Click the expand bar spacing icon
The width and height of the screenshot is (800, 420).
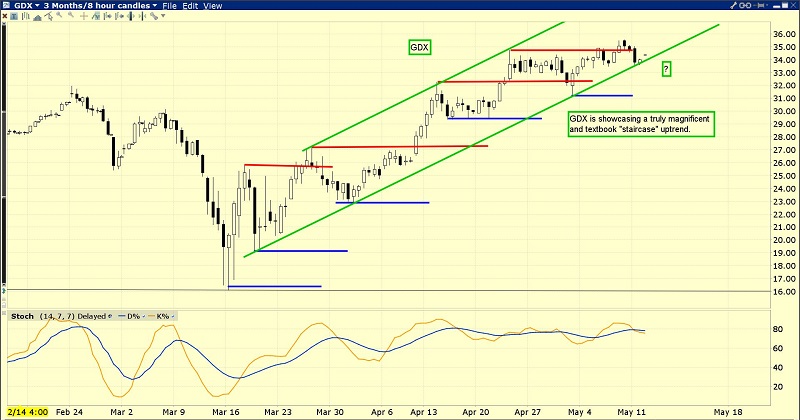[131, 16]
